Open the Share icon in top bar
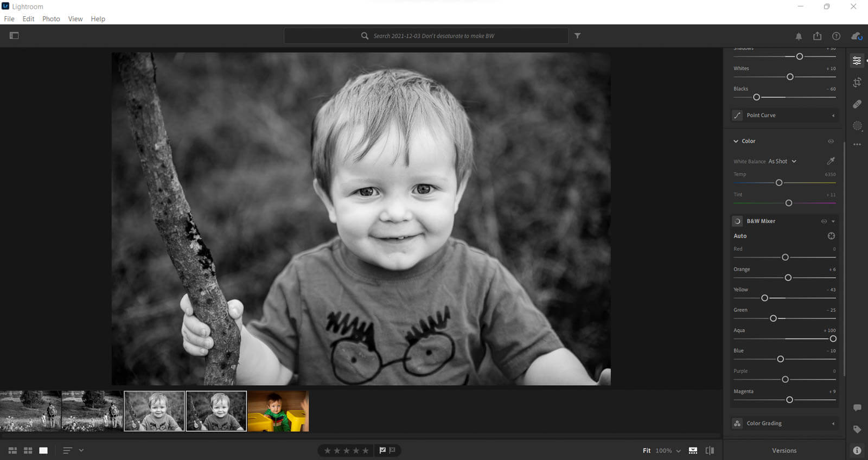The image size is (868, 460). pyautogui.click(x=817, y=36)
